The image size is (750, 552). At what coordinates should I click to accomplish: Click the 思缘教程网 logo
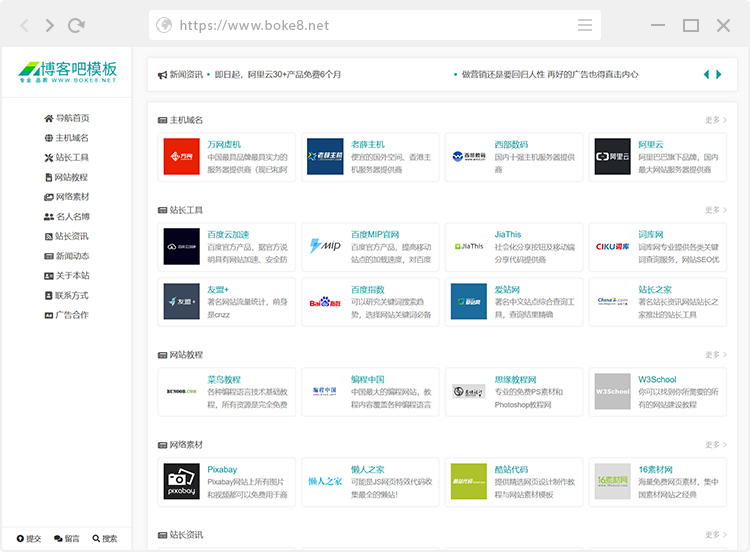469,391
